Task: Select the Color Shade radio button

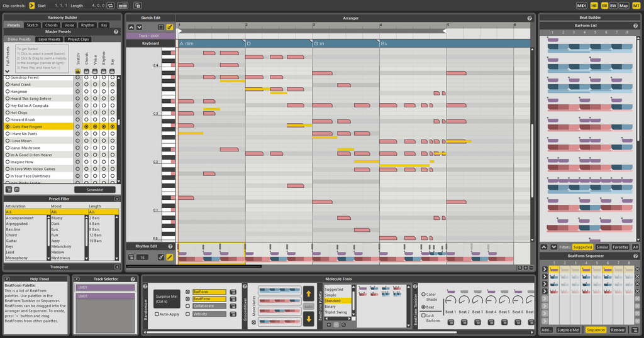Action: point(423,294)
